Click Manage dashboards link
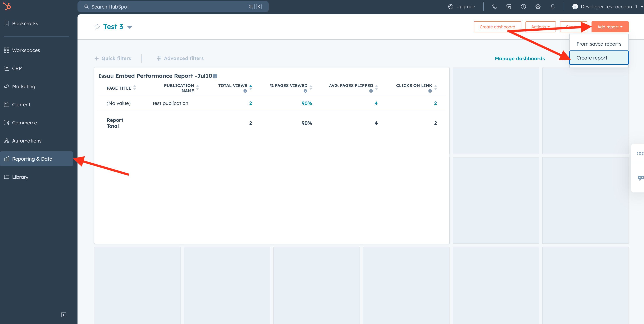 520,58
